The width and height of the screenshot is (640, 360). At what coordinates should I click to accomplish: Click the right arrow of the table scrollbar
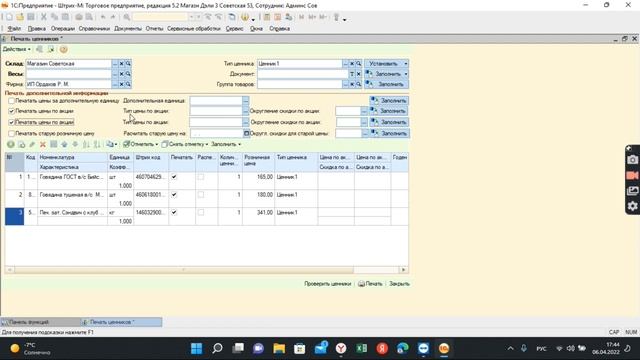click(404, 270)
